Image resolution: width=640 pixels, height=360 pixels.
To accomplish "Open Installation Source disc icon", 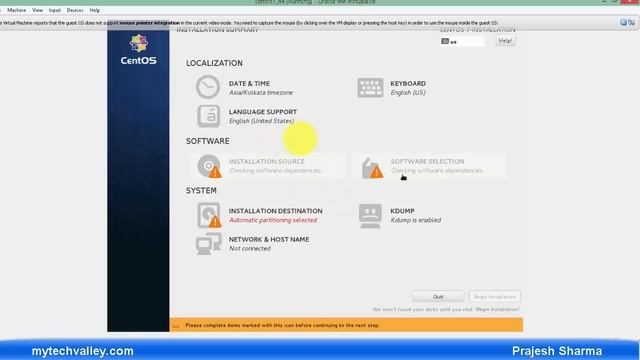I will tap(209, 166).
